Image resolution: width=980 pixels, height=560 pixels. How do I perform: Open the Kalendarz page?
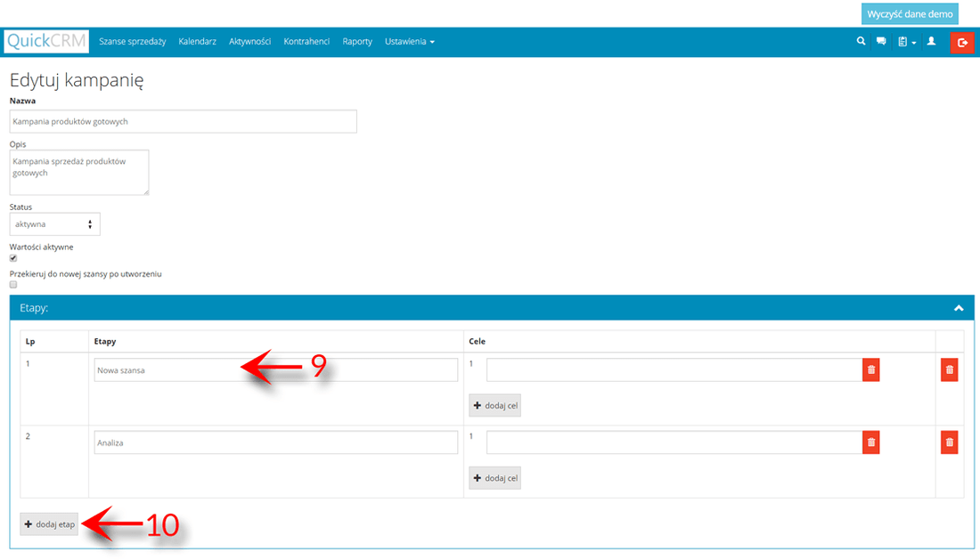pyautogui.click(x=197, y=42)
